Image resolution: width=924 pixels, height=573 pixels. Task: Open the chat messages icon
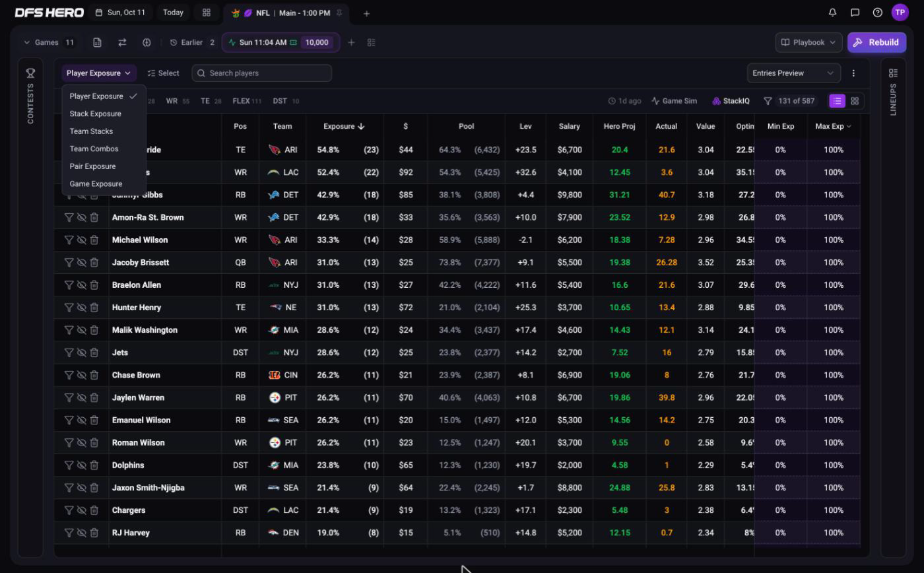[855, 13]
